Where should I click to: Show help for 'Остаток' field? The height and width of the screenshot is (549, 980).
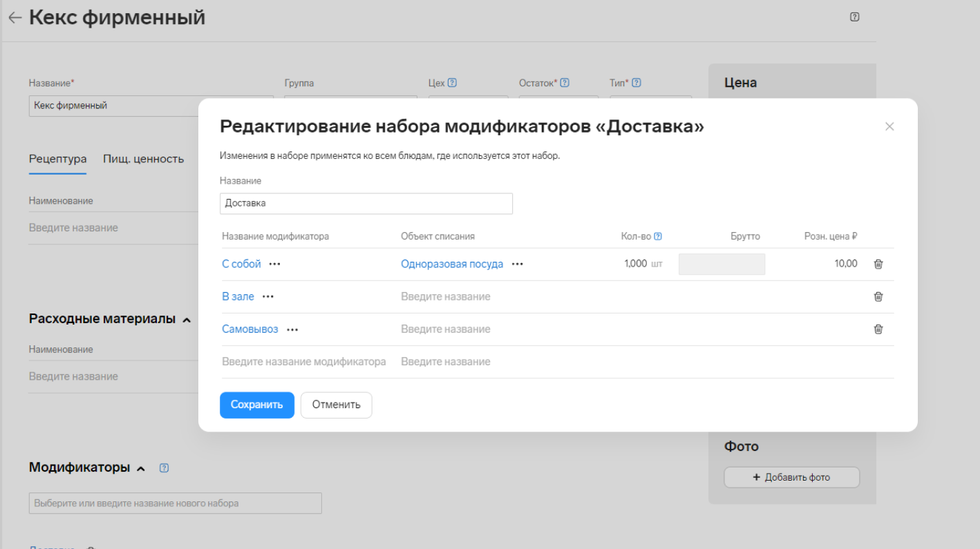point(565,83)
